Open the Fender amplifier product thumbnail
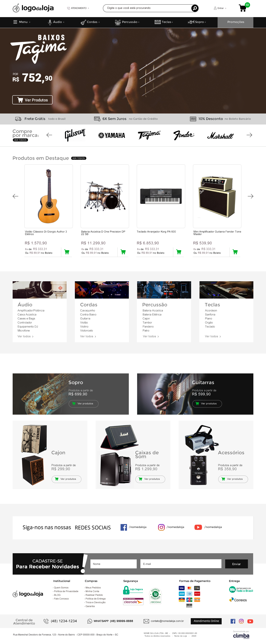The image size is (266, 644). (x=217, y=196)
